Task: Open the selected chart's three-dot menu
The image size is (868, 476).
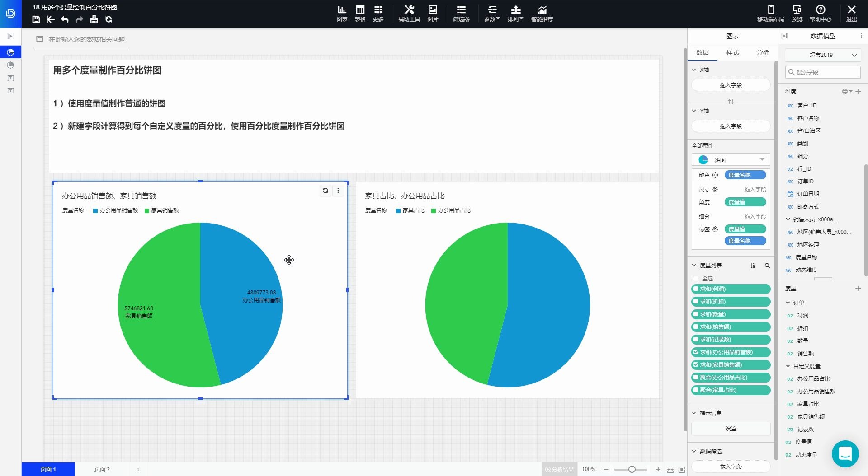Action: (x=338, y=191)
